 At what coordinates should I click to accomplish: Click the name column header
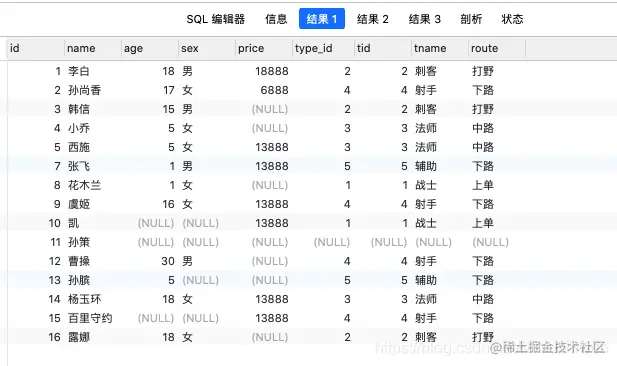coord(93,48)
